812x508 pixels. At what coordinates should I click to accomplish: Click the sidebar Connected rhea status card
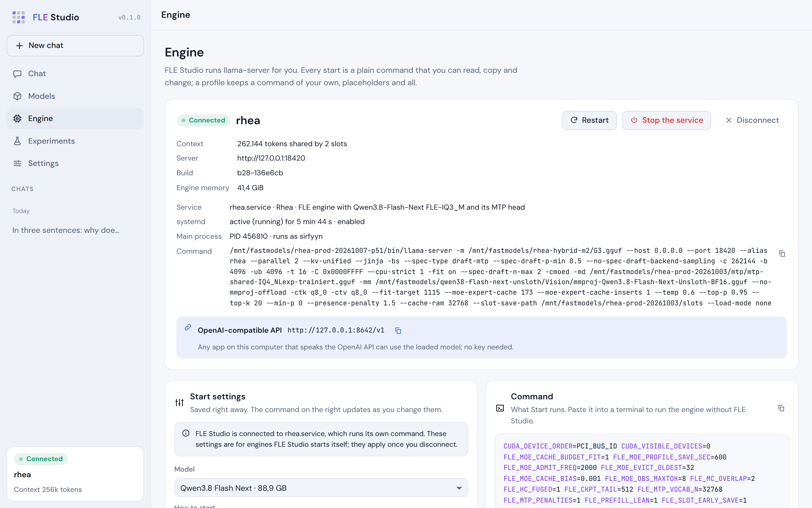[x=75, y=474]
